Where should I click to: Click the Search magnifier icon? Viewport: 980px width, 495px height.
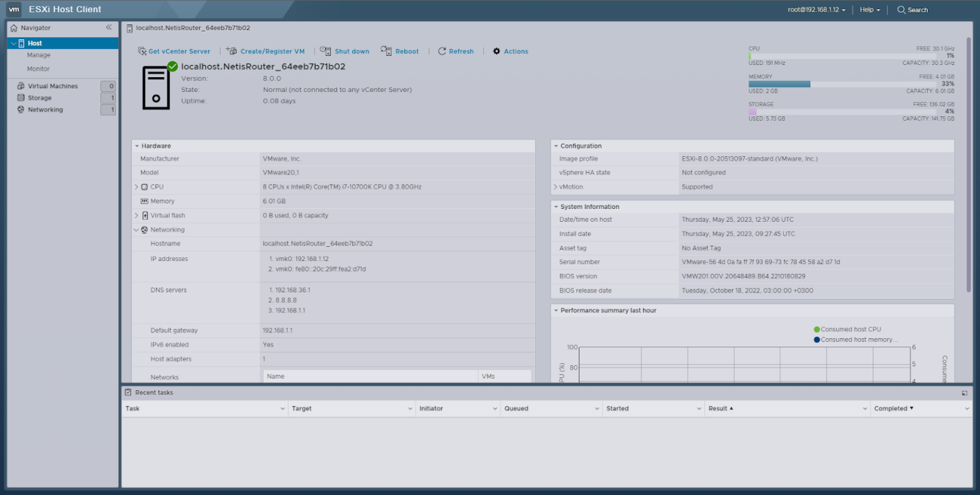click(x=902, y=10)
